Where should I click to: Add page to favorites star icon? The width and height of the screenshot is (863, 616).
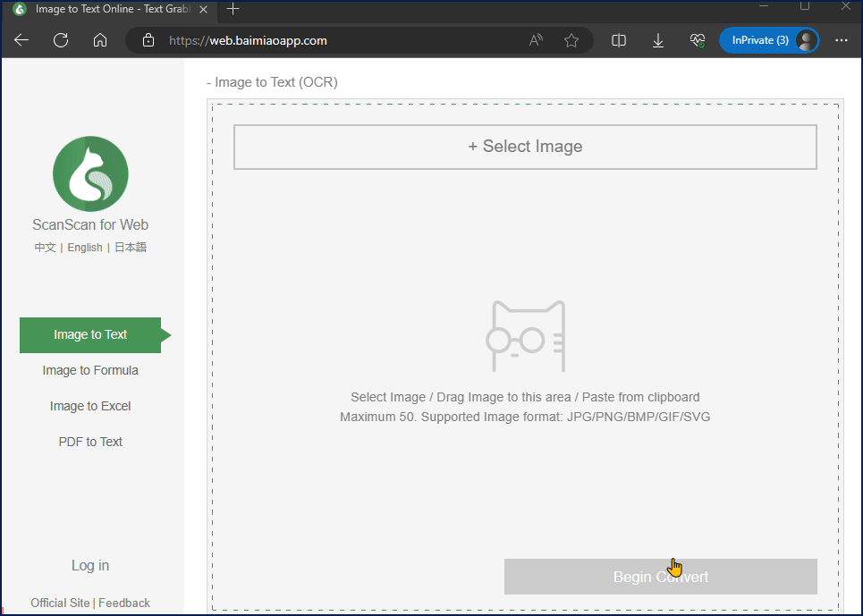pyautogui.click(x=571, y=40)
